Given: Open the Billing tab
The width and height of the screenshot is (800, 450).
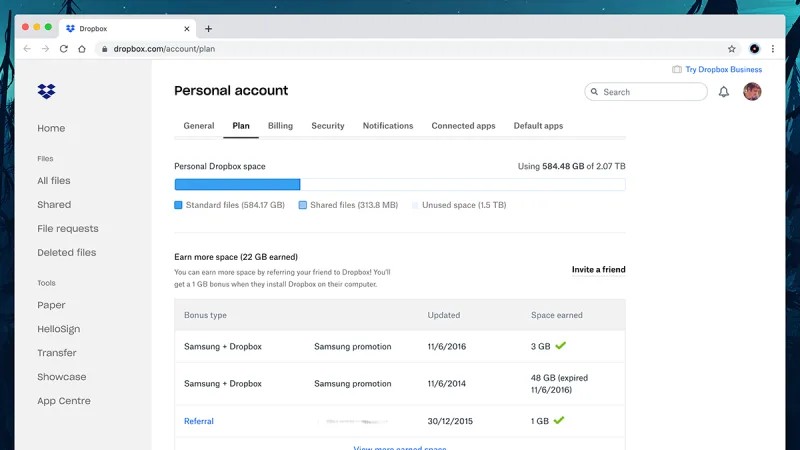Looking at the screenshot, I should pyautogui.click(x=280, y=126).
